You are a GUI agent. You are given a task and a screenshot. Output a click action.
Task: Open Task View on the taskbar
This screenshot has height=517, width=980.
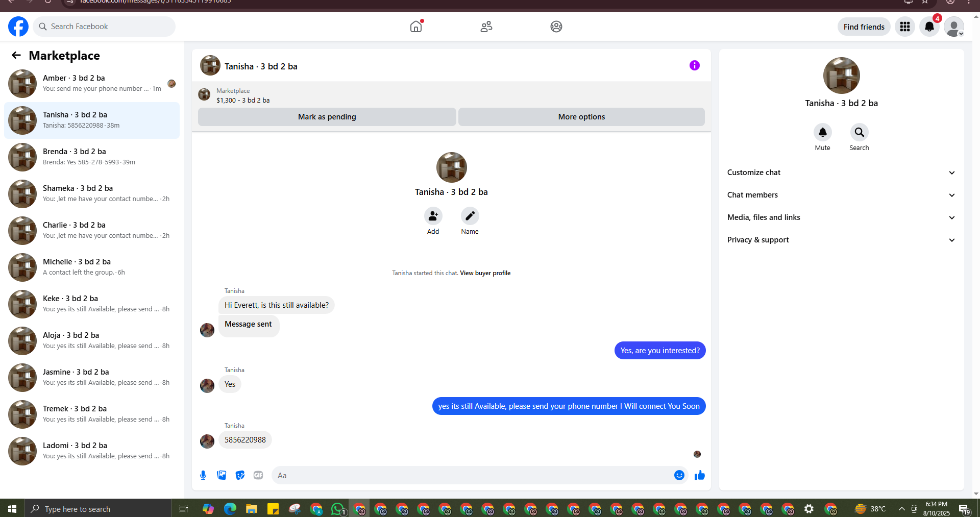184,509
